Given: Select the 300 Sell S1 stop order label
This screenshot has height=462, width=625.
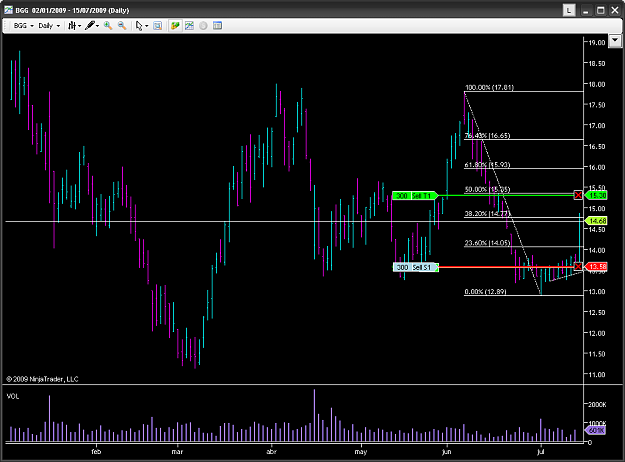Looking at the screenshot, I should click(x=416, y=267).
